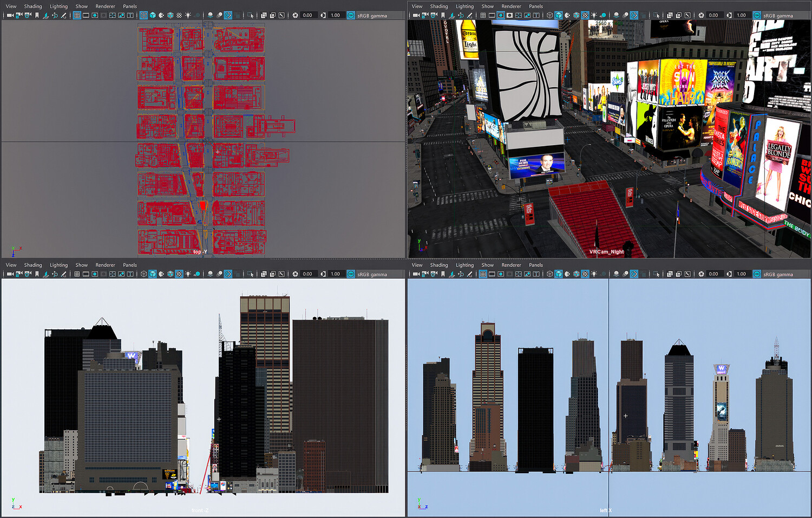
Task: Click Image Plane icon in VRCam_Night panel
Action: [451, 15]
